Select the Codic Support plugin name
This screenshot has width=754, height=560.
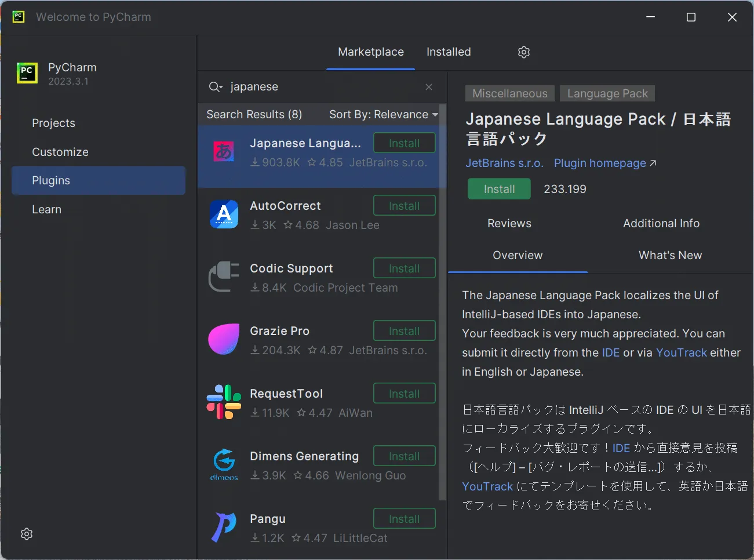pyautogui.click(x=292, y=268)
